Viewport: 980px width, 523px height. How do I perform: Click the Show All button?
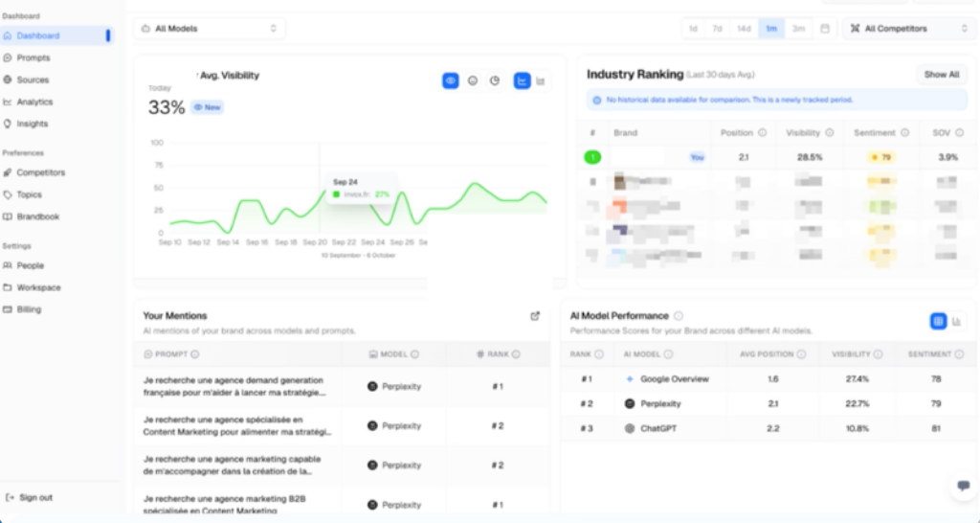(x=942, y=74)
